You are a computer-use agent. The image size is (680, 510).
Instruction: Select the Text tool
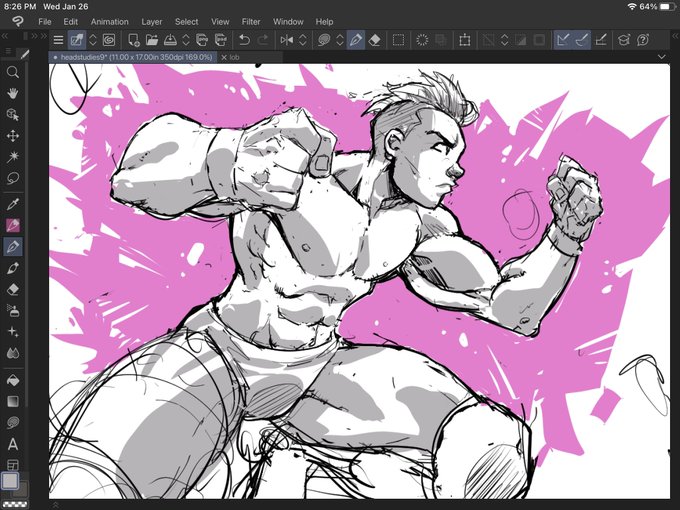(13, 444)
